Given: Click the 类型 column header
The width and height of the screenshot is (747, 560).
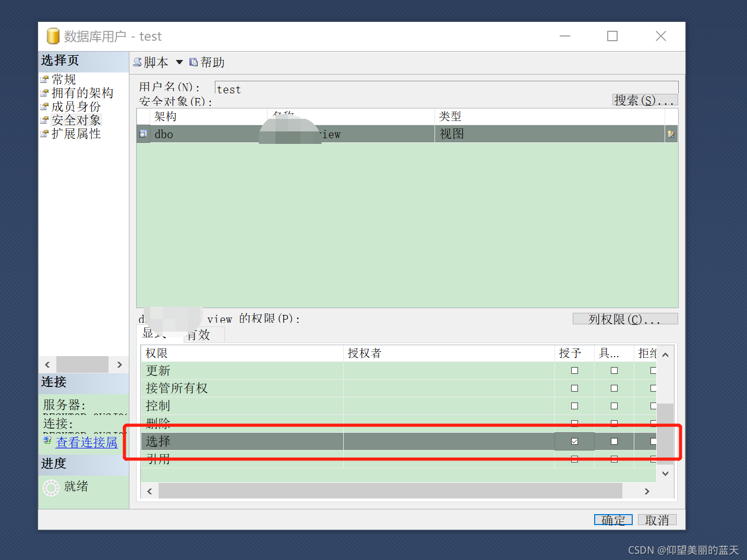Looking at the screenshot, I should click(x=550, y=117).
